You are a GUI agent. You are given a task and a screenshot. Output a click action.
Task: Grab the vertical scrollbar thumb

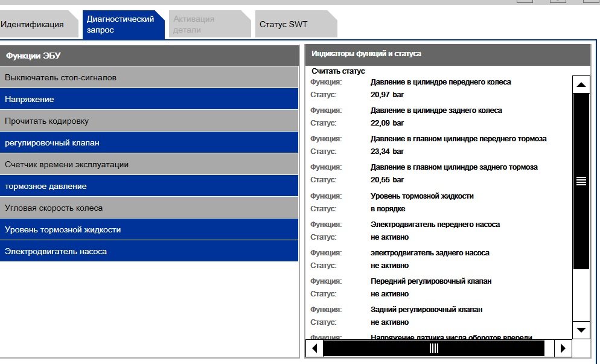point(581,181)
